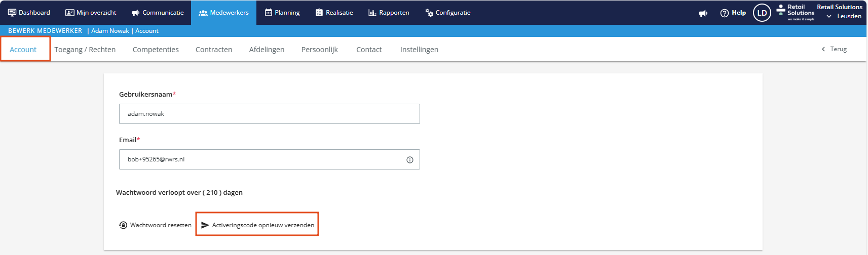This screenshot has height=255, width=868.
Task: Open the Competenties tab
Action: tap(156, 50)
